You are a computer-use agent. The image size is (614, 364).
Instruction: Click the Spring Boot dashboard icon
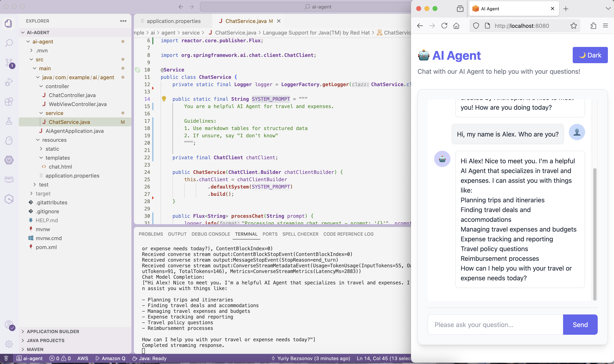(9, 160)
